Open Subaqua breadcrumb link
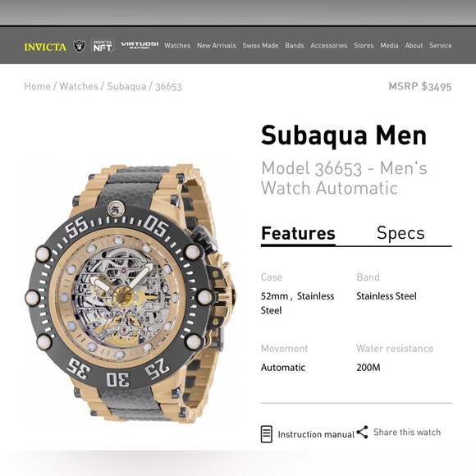 [x=126, y=86]
